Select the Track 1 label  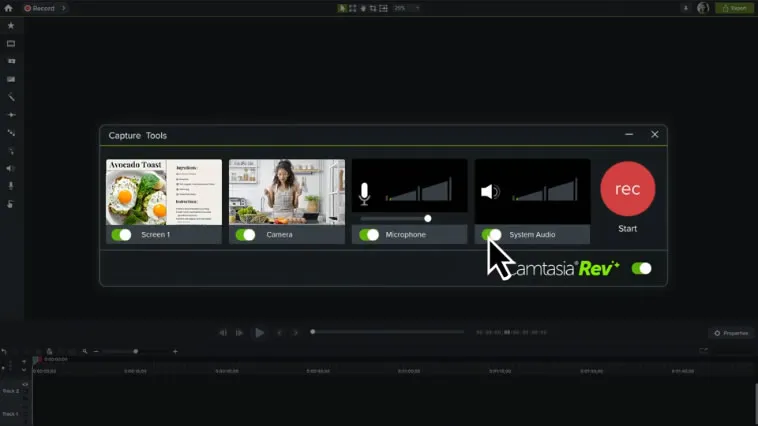click(11, 414)
